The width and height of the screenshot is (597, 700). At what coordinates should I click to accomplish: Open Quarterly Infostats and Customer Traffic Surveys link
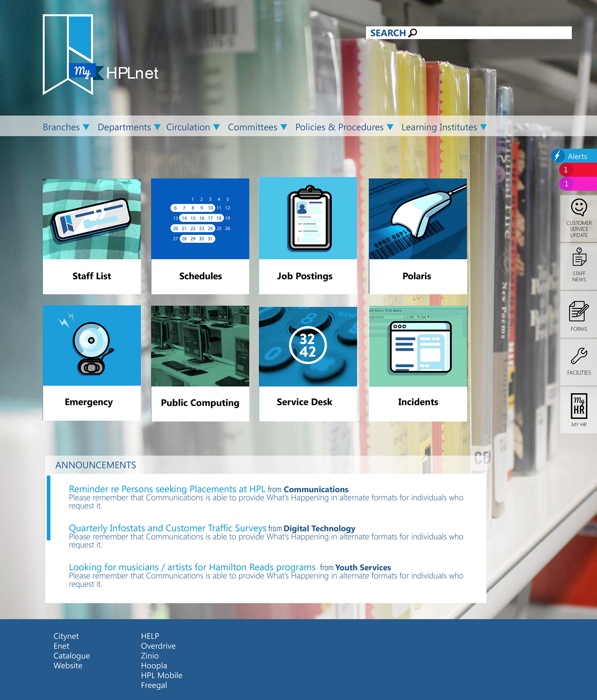click(168, 528)
